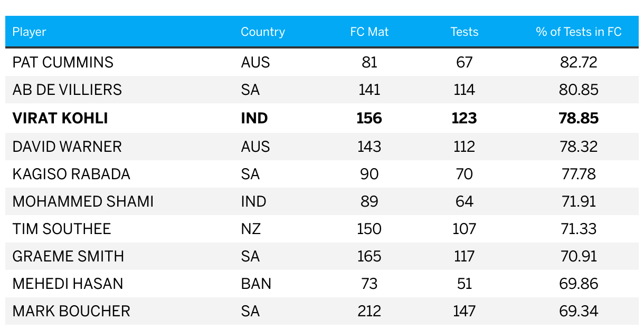
Task: Click the 212 FC matches value
Action: pos(369,311)
